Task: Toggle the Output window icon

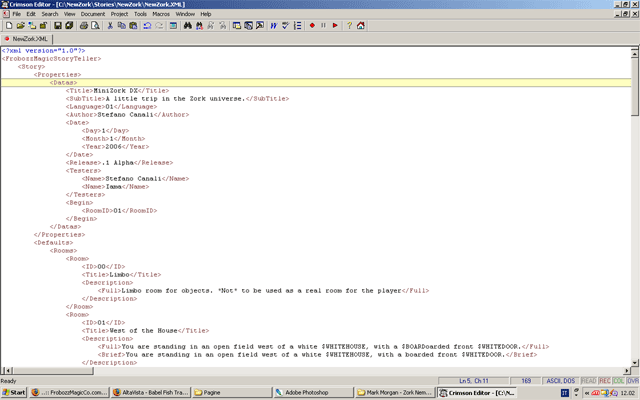Action: pyautogui.click(x=248, y=25)
